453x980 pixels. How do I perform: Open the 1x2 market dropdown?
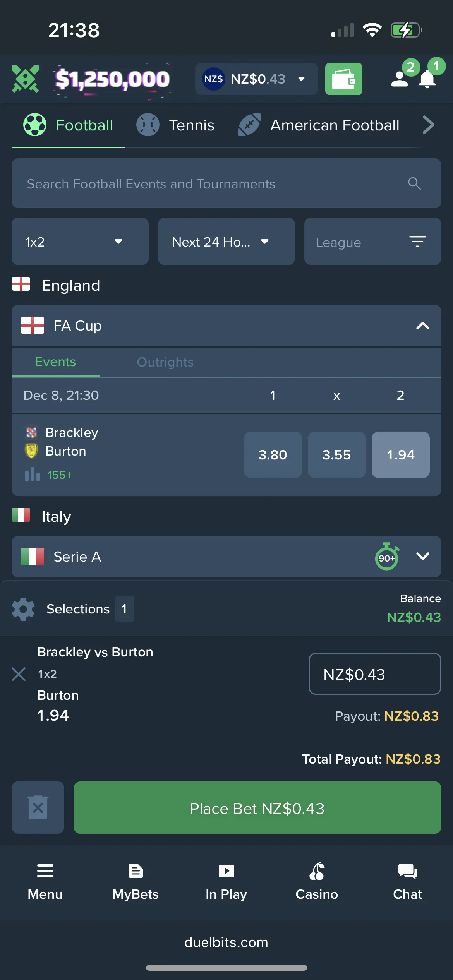click(80, 242)
